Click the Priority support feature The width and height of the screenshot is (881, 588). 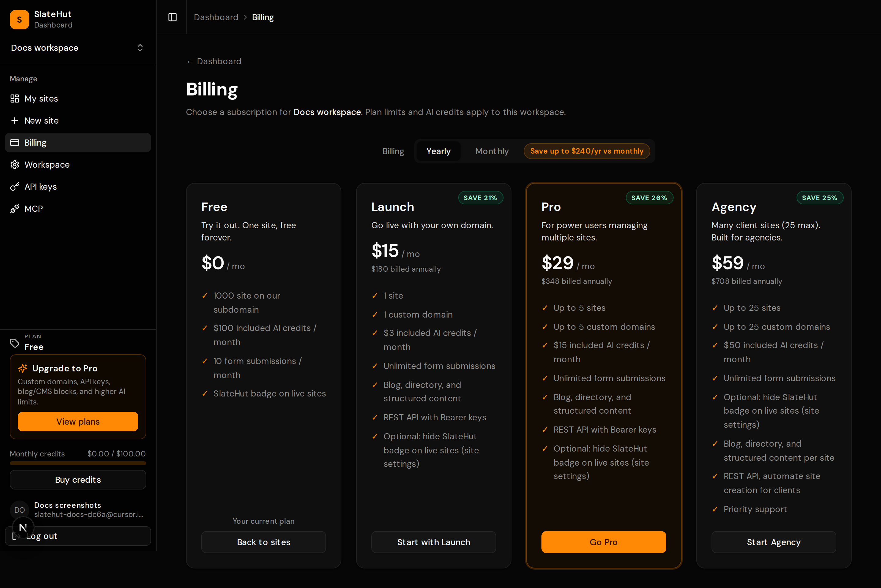click(x=755, y=509)
